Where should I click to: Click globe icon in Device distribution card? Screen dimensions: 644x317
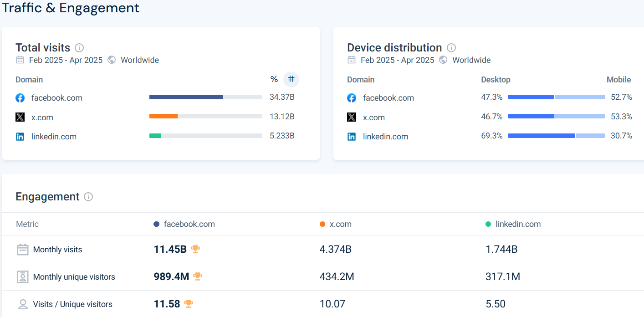[443, 60]
